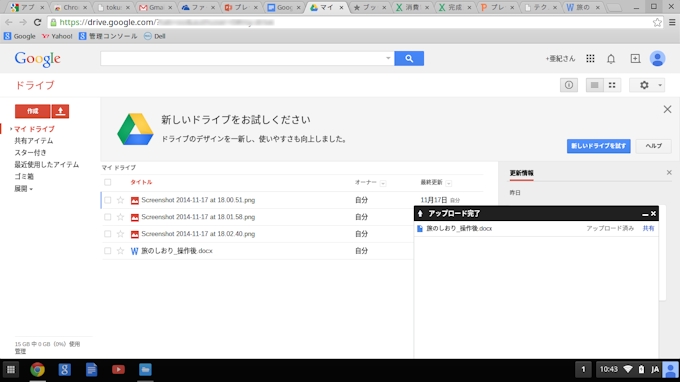This screenshot has width=680, height=382.
Task: Sort by the タイトル column header
Action: 141,183
